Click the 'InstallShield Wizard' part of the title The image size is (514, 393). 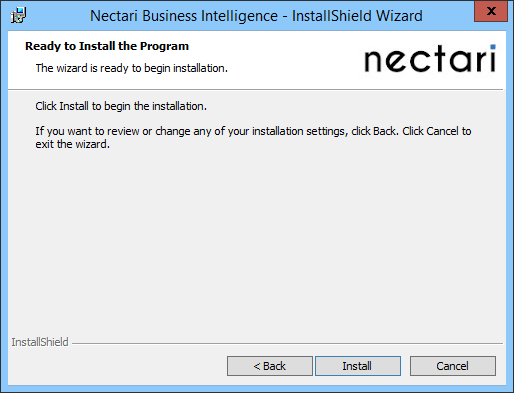click(357, 16)
